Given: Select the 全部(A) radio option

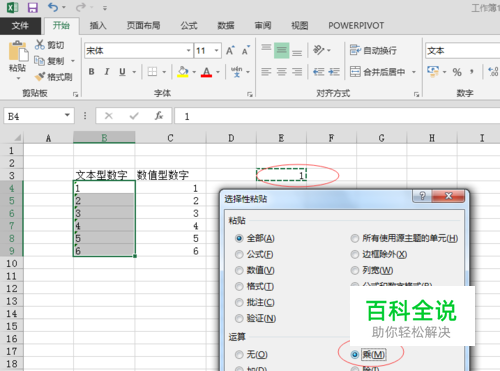Looking at the screenshot, I should pyautogui.click(x=239, y=238).
